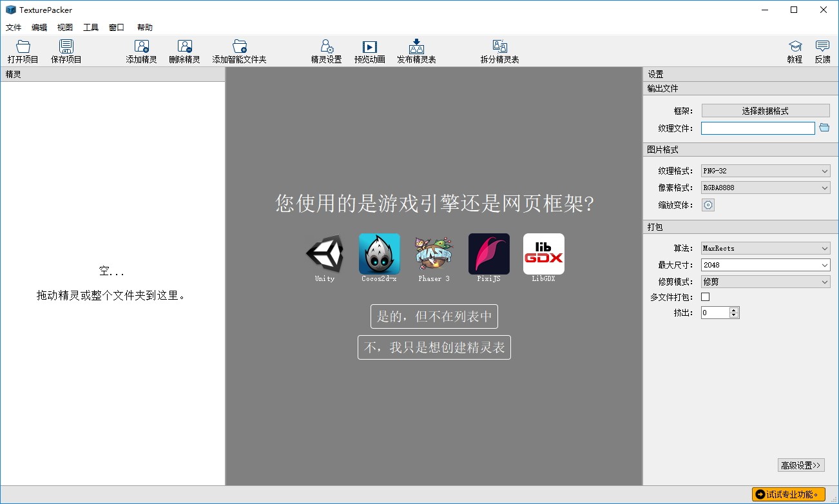Open project via 打开项目 toolbar icon
This screenshot has width=839, height=504.
click(x=23, y=52)
